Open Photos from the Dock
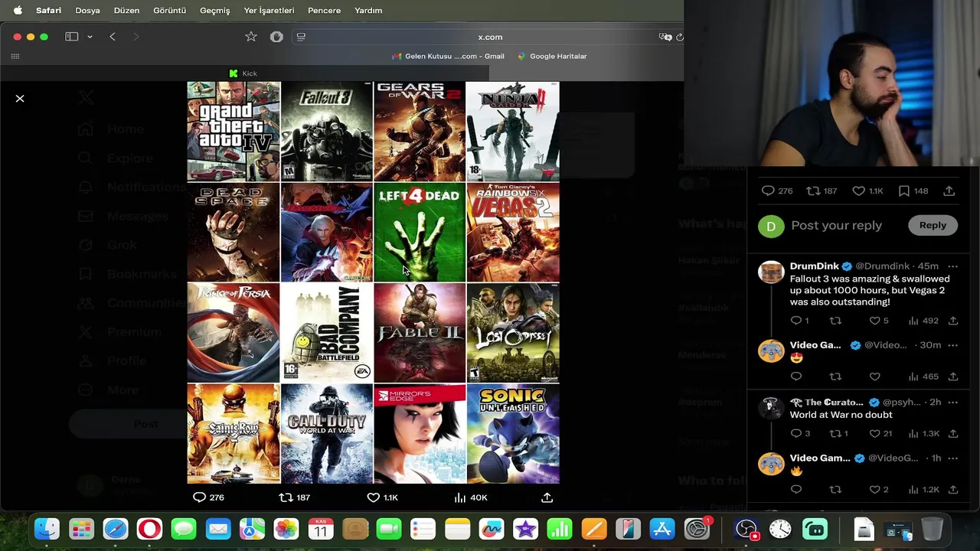This screenshot has height=551, width=980. [286, 529]
